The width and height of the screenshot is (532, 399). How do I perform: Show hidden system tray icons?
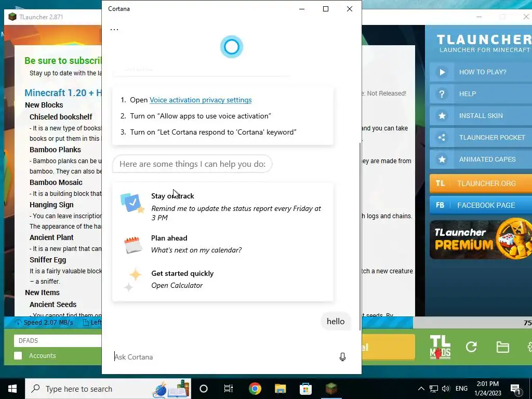421,389
